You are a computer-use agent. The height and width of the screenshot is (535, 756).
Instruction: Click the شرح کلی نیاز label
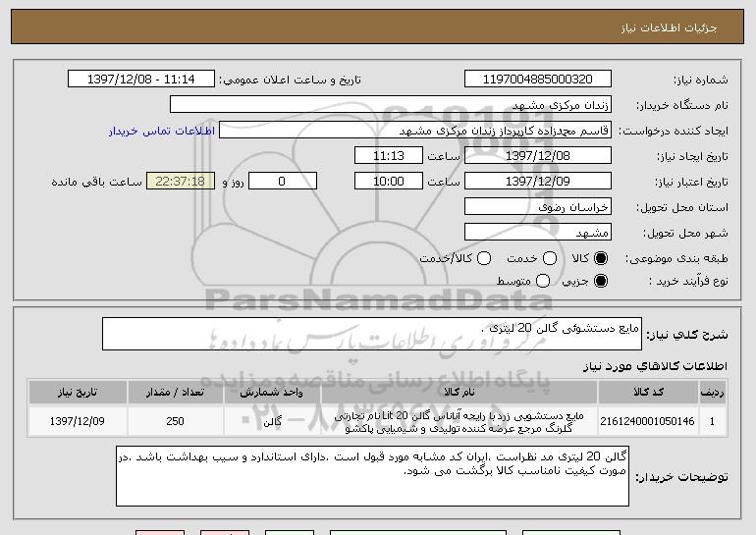pos(687,335)
